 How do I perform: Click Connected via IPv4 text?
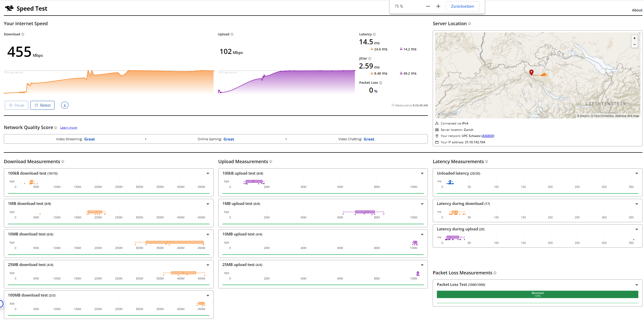(454, 123)
